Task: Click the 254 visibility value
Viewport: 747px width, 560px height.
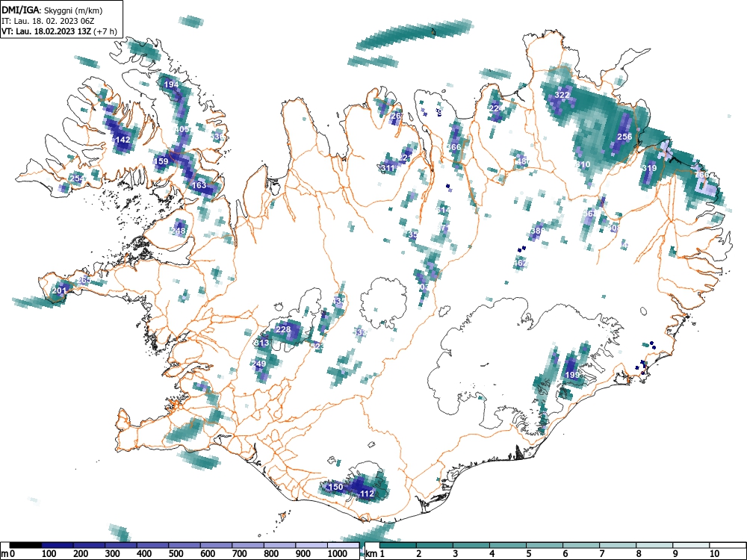Action: (x=77, y=179)
